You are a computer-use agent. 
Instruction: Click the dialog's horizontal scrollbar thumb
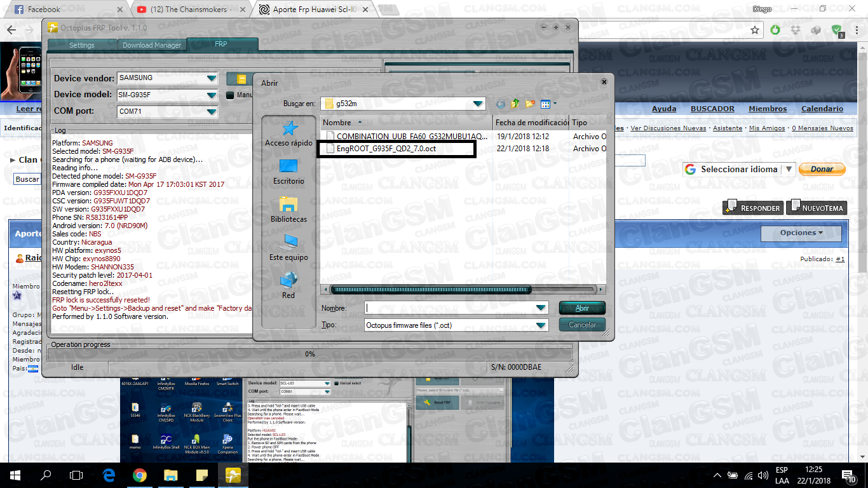click(431, 290)
